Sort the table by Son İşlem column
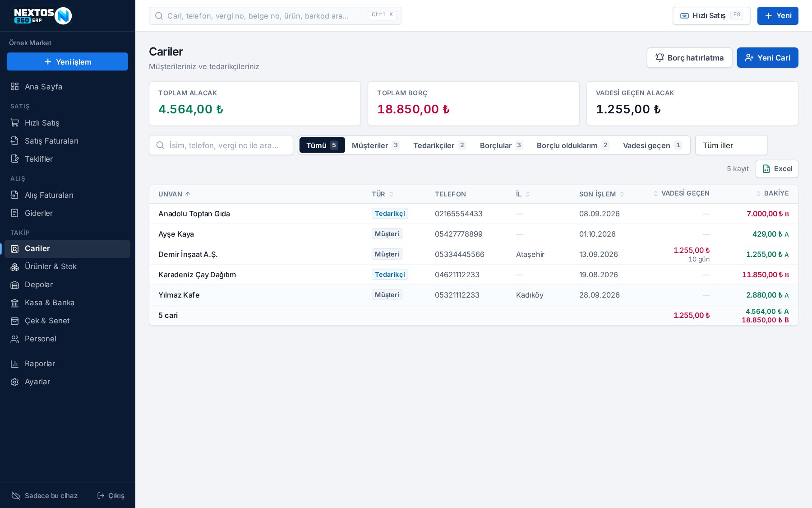The image size is (812, 508). click(602, 194)
